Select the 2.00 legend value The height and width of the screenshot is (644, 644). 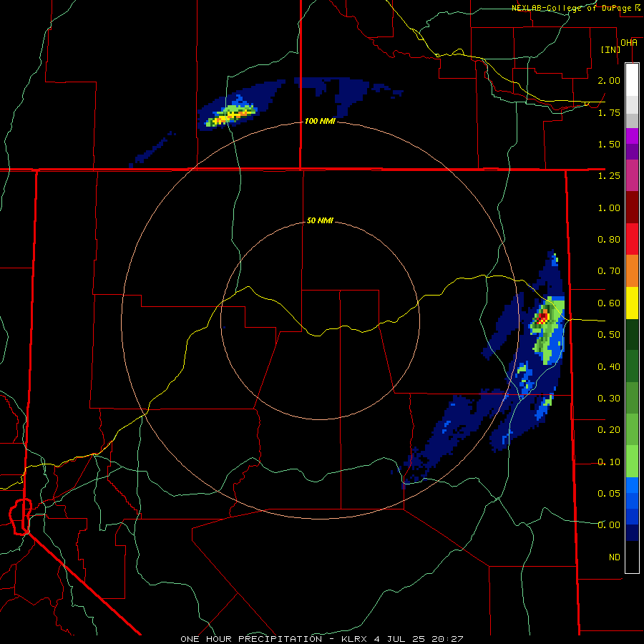[609, 80]
